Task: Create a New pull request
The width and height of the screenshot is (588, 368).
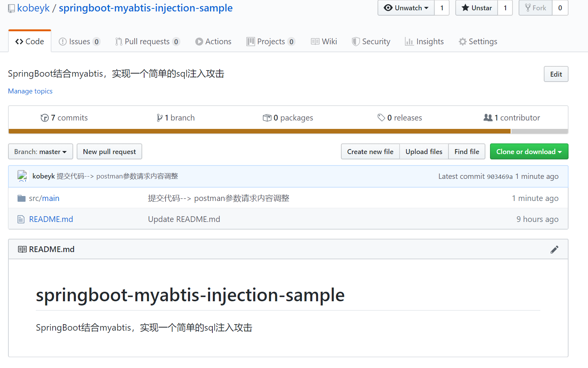Action: coord(109,151)
